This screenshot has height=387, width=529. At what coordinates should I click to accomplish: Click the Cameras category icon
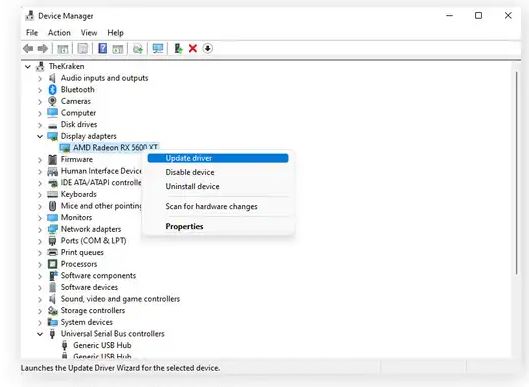pyautogui.click(x=52, y=101)
